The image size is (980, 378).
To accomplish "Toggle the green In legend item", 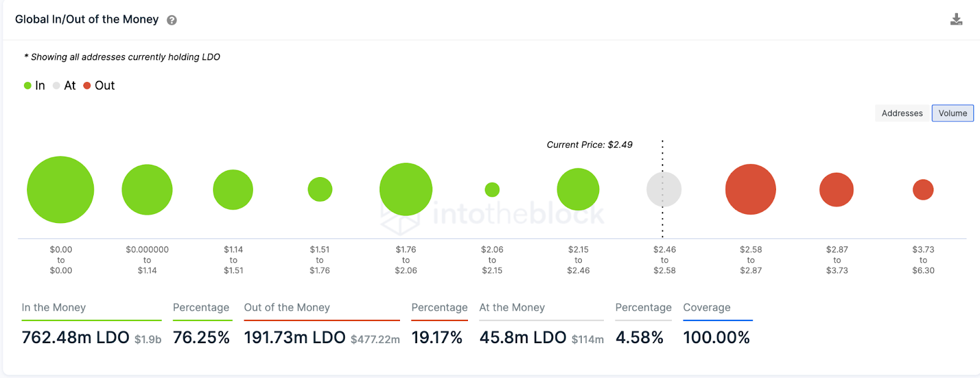I will coord(34,86).
